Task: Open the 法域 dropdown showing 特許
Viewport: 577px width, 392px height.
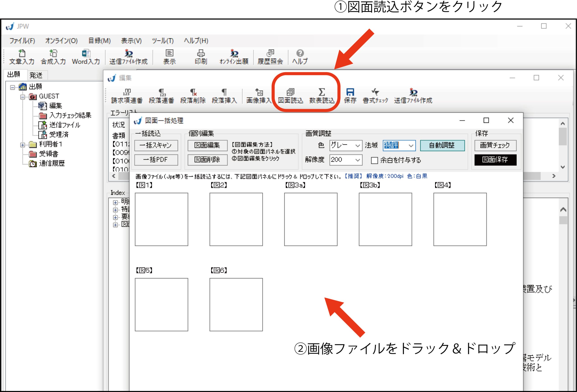Action: [x=411, y=146]
